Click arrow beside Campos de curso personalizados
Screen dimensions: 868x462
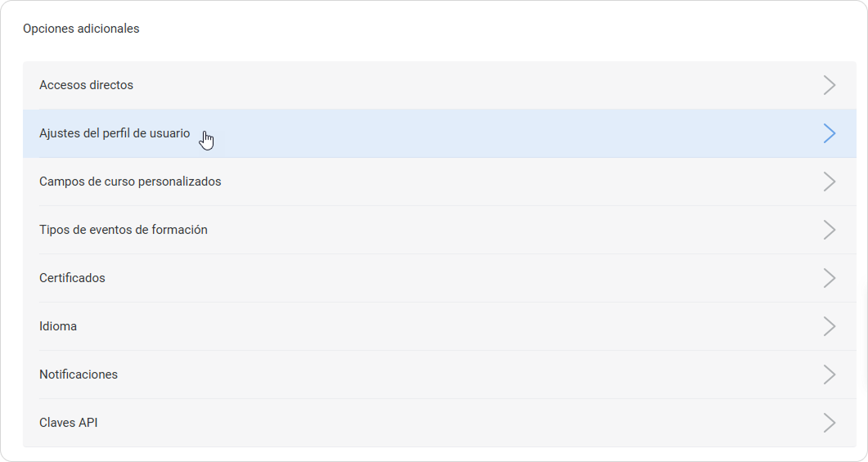[x=830, y=182]
